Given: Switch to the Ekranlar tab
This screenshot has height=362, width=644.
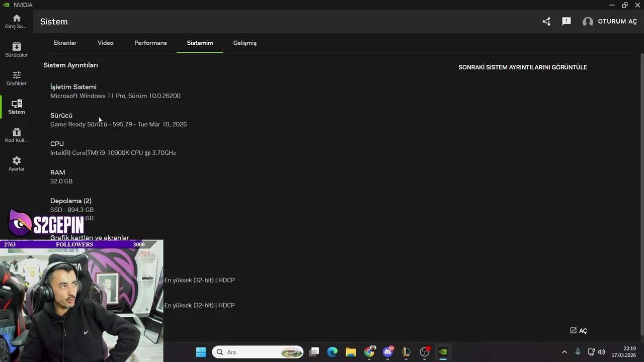Looking at the screenshot, I should coord(65,43).
